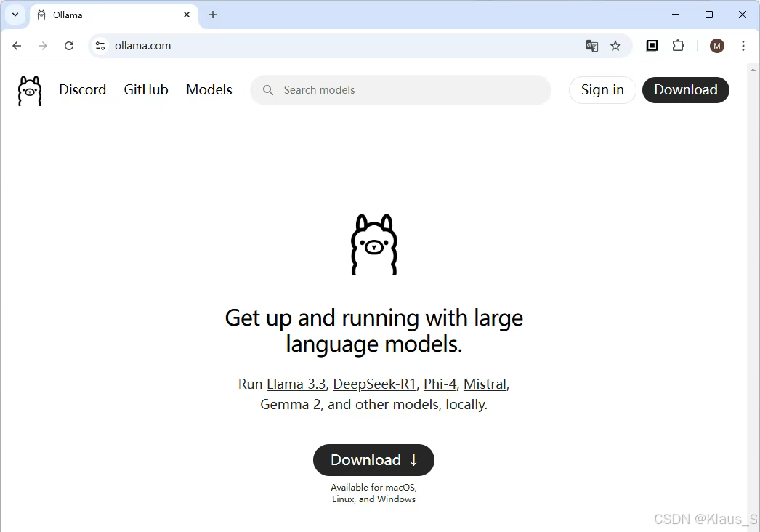Go back with browser back arrow
This screenshot has height=532, width=760.
[17, 46]
